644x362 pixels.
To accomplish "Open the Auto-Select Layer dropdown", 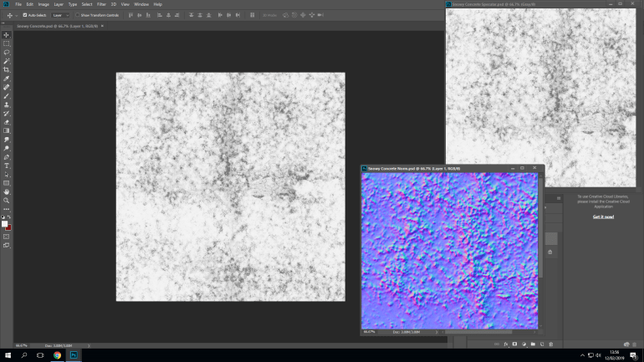I will click(60, 15).
